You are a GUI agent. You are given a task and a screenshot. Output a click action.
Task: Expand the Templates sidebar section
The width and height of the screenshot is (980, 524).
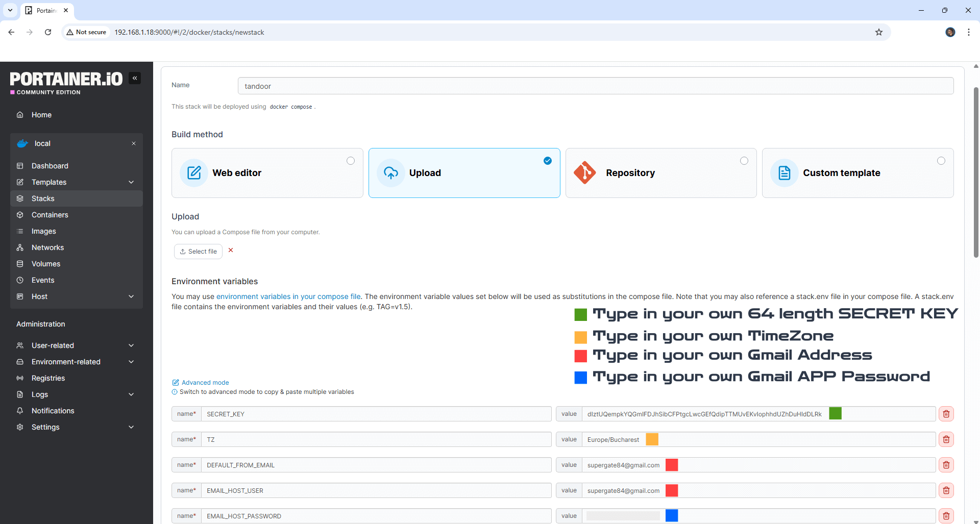point(131,182)
